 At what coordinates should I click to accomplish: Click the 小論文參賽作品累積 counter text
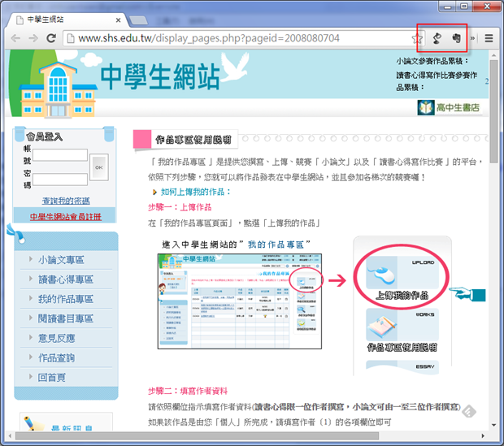[432, 61]
